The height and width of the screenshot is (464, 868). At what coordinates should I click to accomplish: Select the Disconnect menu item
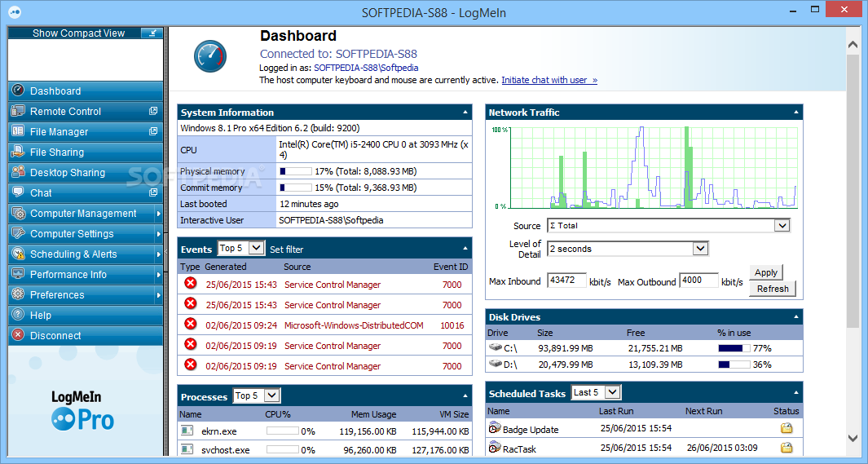click(86, 335)
